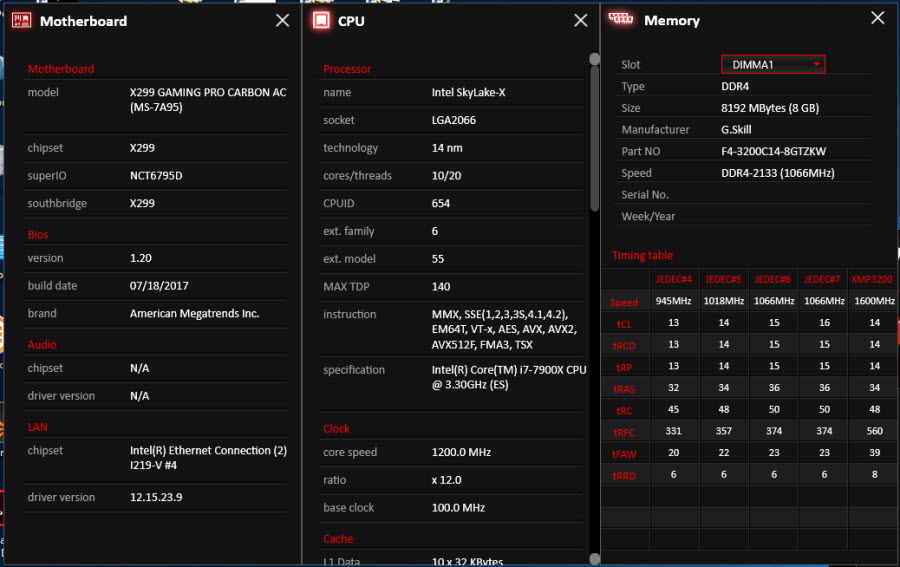Select the JEDEC#4 column header
Screen dimensions: 900x567
pyautogui.click(x=674, y=279)
